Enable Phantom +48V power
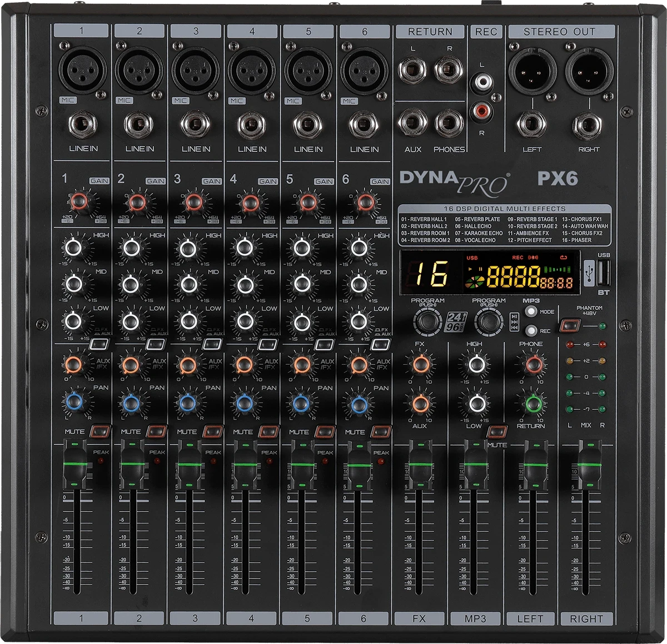Image resolution: width=667 pixels, height=644 pixels. (571, 325)
